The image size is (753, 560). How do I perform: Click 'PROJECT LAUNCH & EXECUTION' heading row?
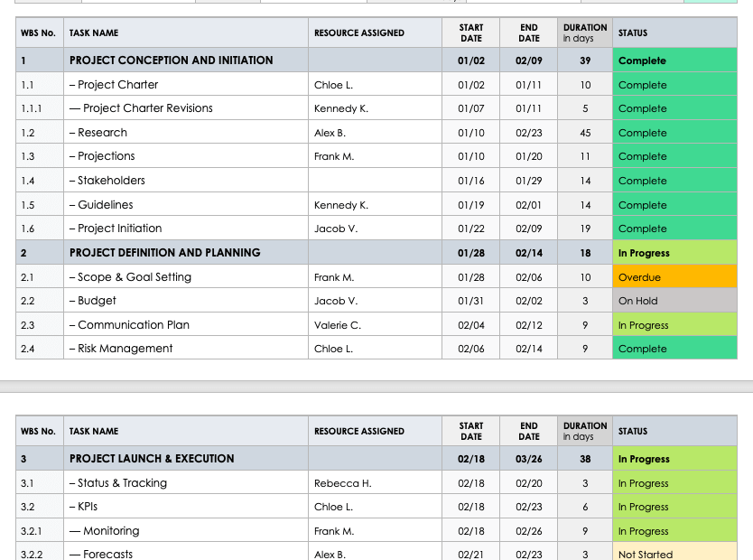(376, 459)
